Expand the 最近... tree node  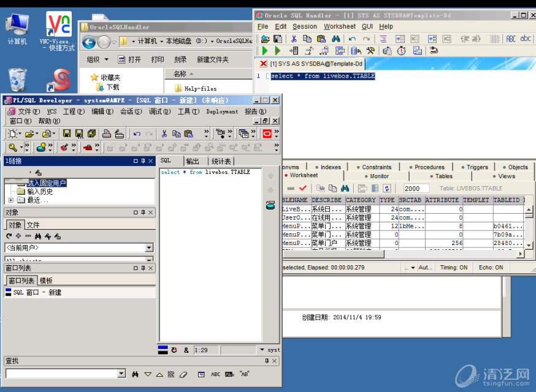pyautogui.click(x=10, y=200)
